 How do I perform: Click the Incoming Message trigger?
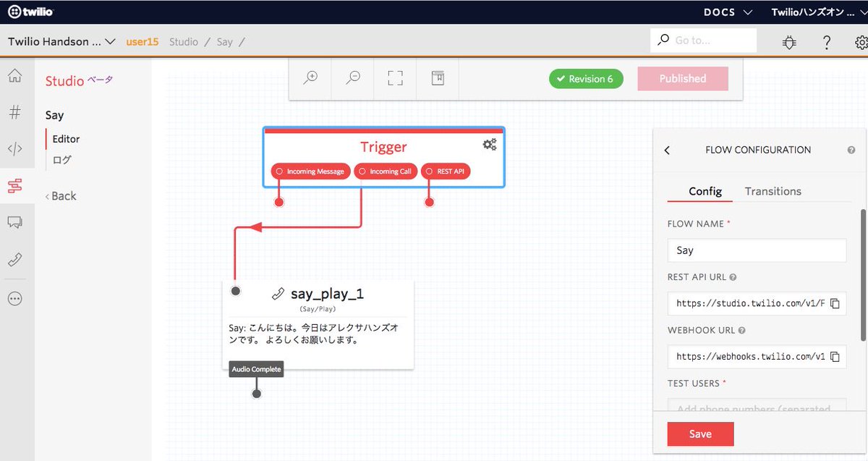[x=311, y=172]
